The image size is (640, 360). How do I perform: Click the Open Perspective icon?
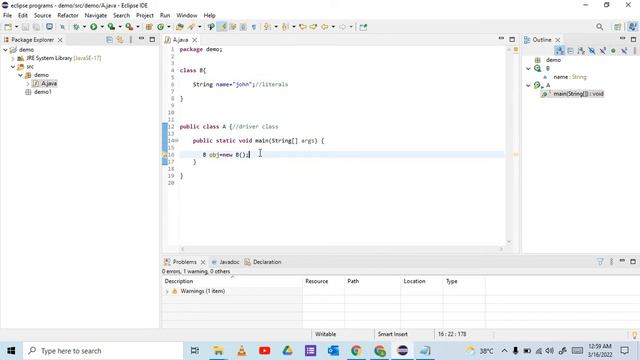(x=618, y=27)
